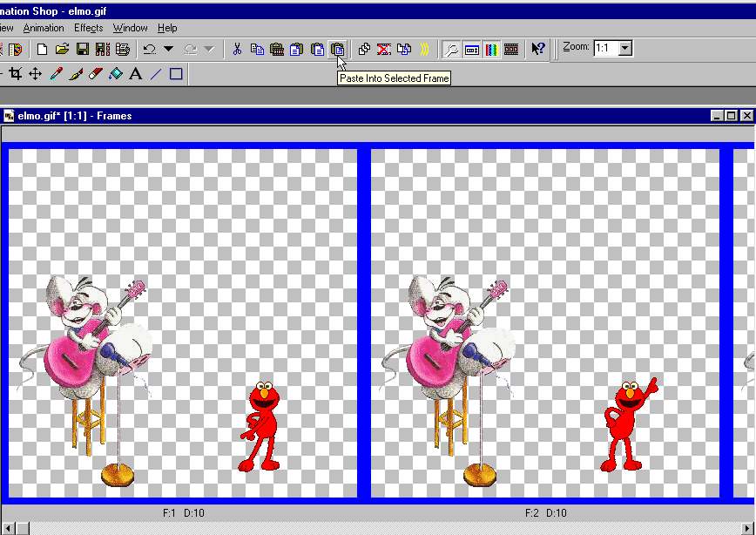The image size is (756, 535).
Task: Click the blue-page clipboard paste icon just left of Paste Into Selected Frame
Action: coord(317,49)
